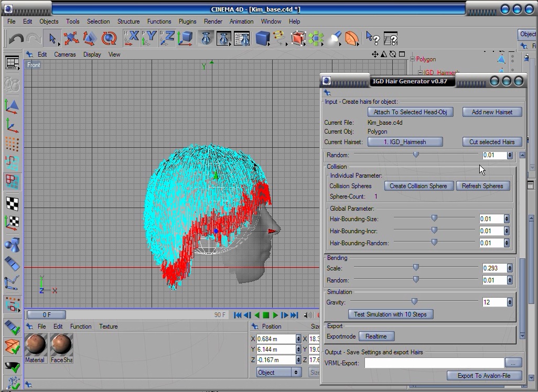Click the Gravity value stepper arrows

pos(510,302)
